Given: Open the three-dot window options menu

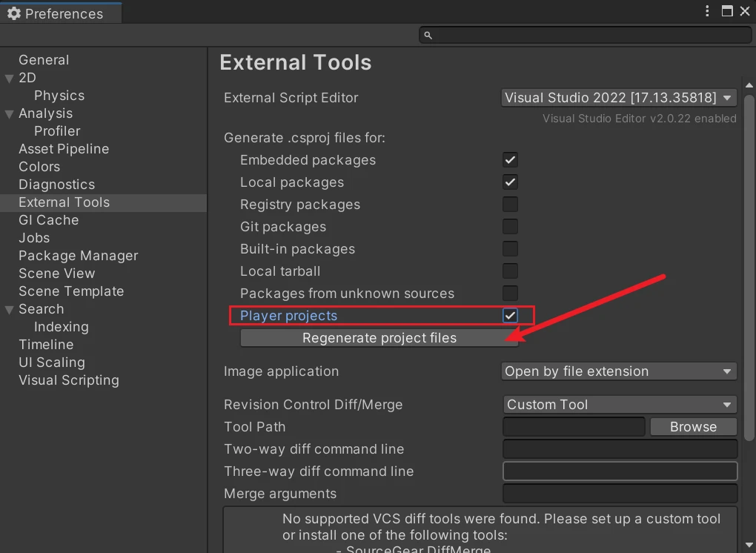Looking at the screenshot, I should (x=707, y=11).
